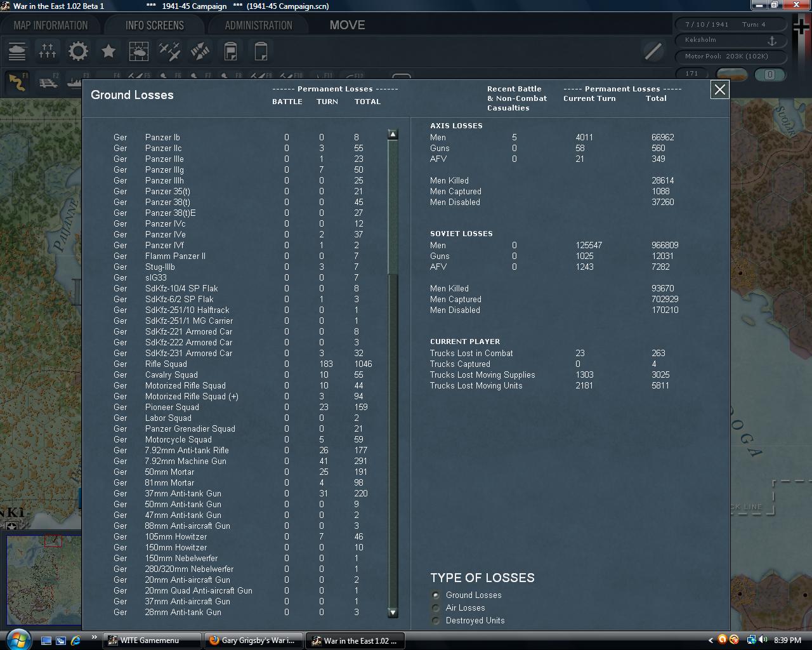Screen dimensions: 812x650
Task: Click the crossed arrows icon in the toolbar
Action: (200, 51)
